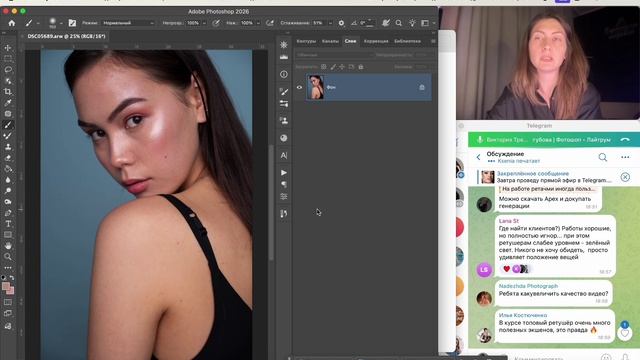Dismiss the pinned message in Telegram

tap(625, 177)
